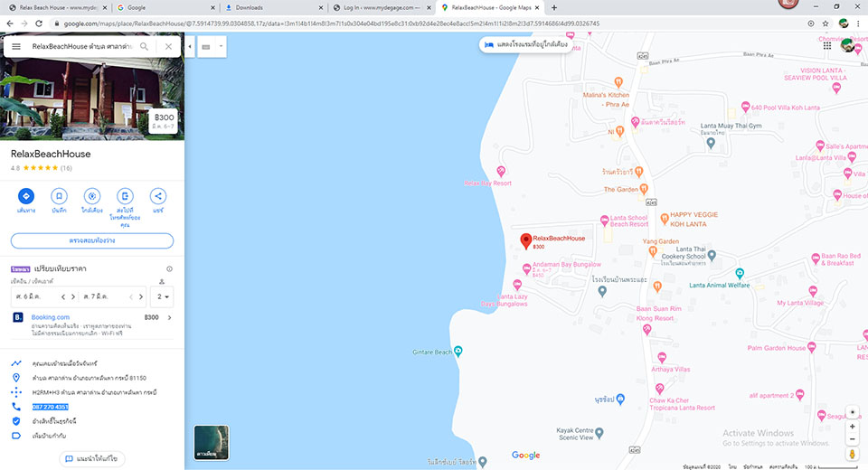Click the claim this business shield row
This screenshot has height=470, width=868.
coord(92,421)
